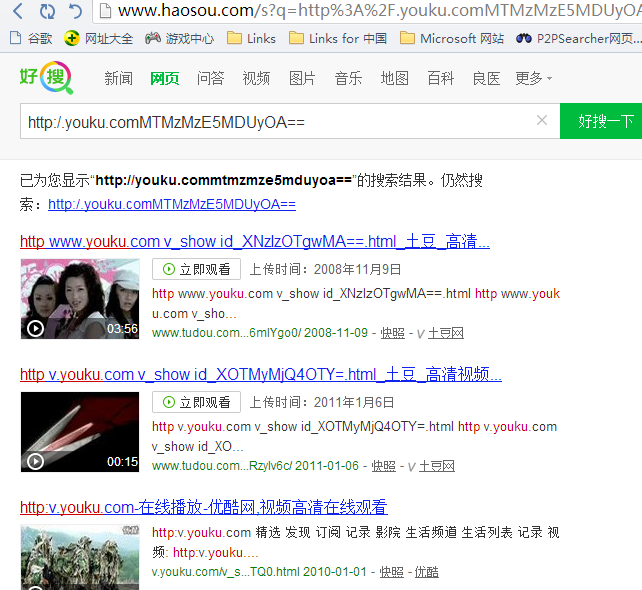Image resolution: width=642 pixels, height=590 pixels.
Task: Open 快照 for the 2011-01-06 result
Action: click(x=384, y=466)
